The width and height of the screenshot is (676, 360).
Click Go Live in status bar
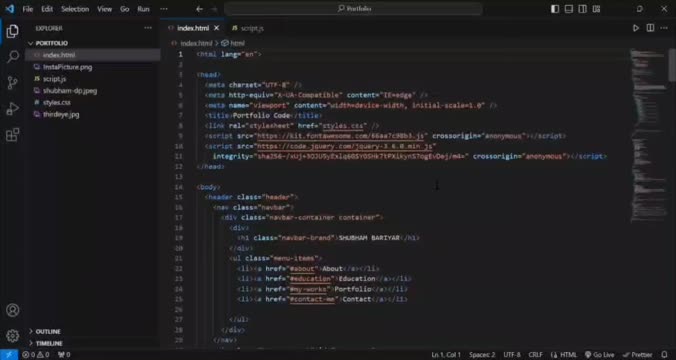[x=599, y=355]
